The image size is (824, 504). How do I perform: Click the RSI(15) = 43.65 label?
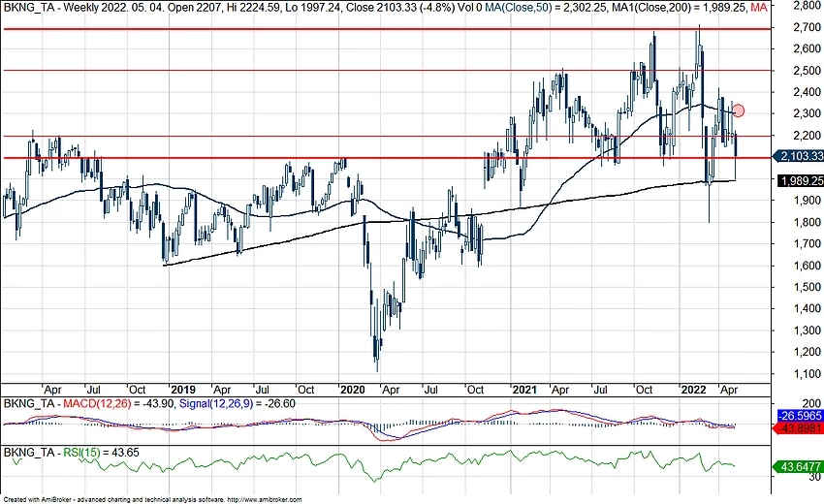tap(101, 453)
